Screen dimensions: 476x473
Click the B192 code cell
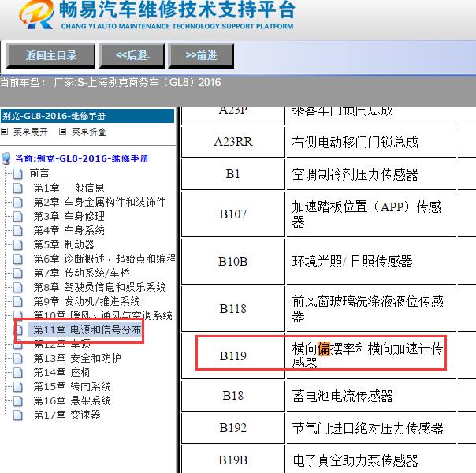[233, 428]
